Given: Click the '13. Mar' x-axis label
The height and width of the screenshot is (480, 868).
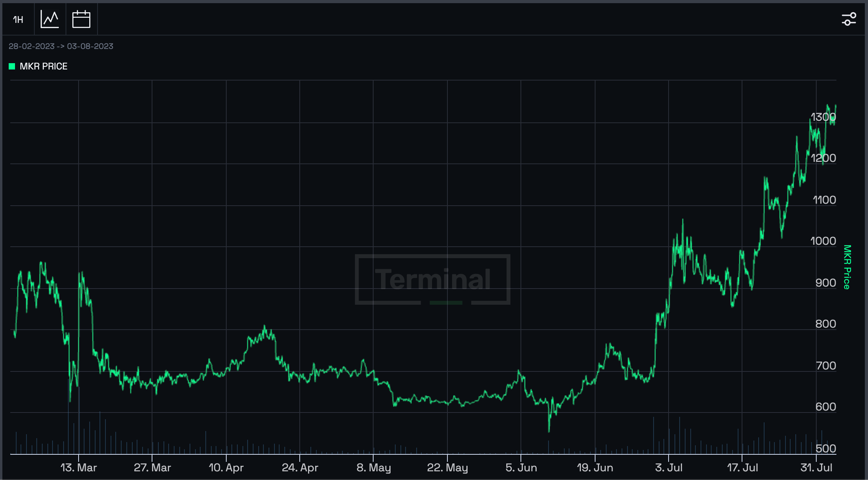Looking at the screenshot, I should click(x=79, y=468).
